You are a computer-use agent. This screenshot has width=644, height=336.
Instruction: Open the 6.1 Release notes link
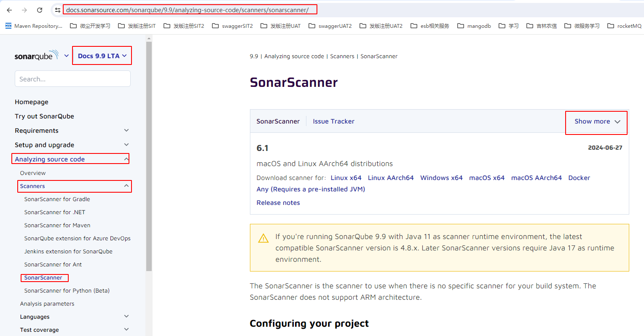[278, 203]
